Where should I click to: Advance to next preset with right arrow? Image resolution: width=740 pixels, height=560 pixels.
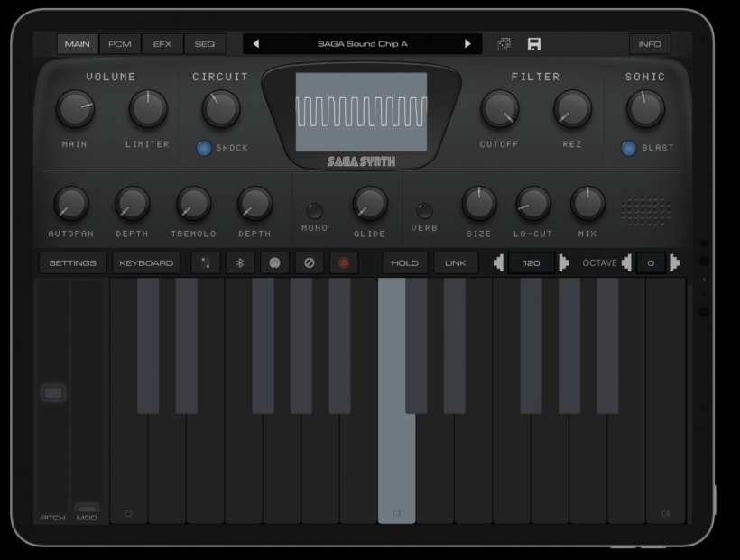(x=467, y=44)
